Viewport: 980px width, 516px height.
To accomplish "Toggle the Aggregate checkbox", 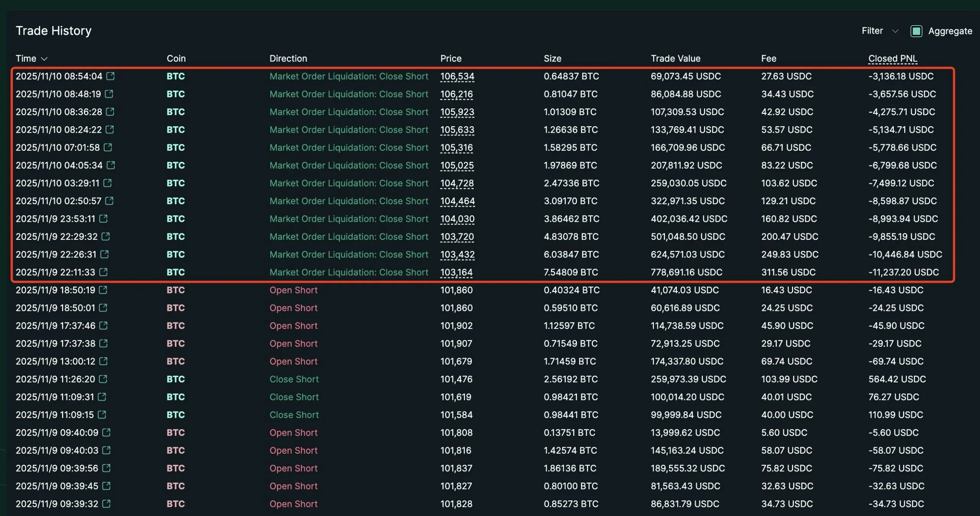I will tap(916, 31).
